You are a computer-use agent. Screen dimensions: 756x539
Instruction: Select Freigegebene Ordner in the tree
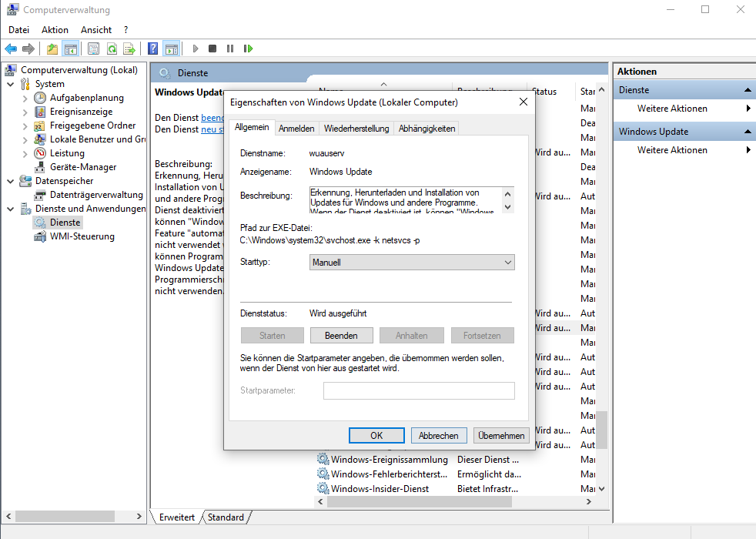click(x=92, y=126)
